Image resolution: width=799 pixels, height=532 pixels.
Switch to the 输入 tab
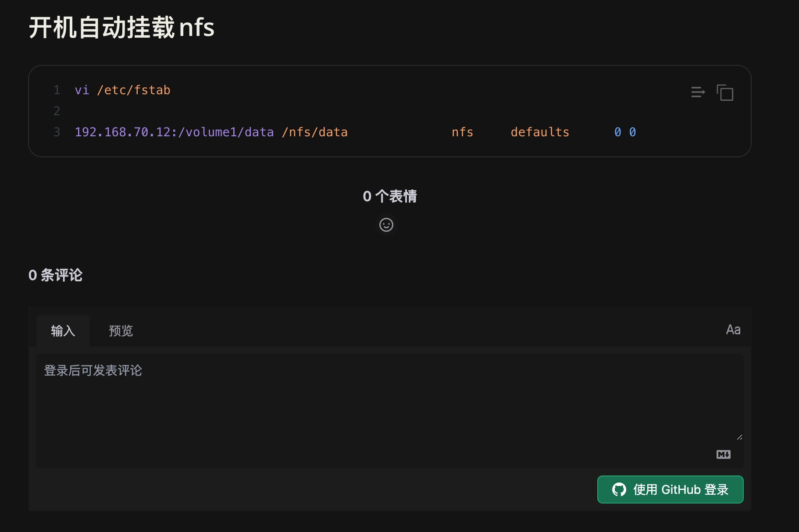[63, 331]
